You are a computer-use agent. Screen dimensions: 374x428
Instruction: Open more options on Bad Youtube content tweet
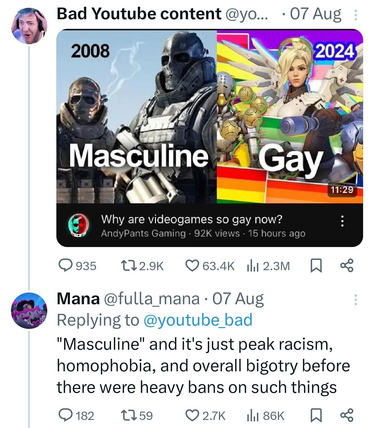(355, 15)
